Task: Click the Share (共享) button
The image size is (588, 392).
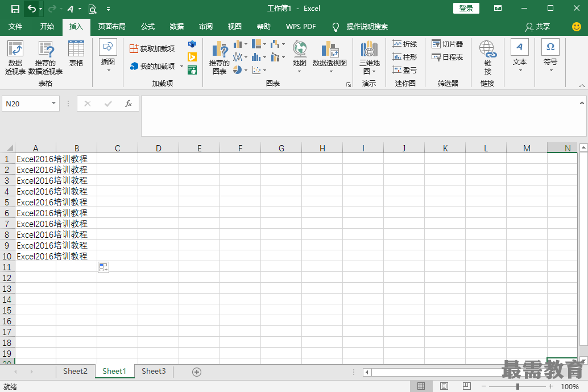Action: 538,27
